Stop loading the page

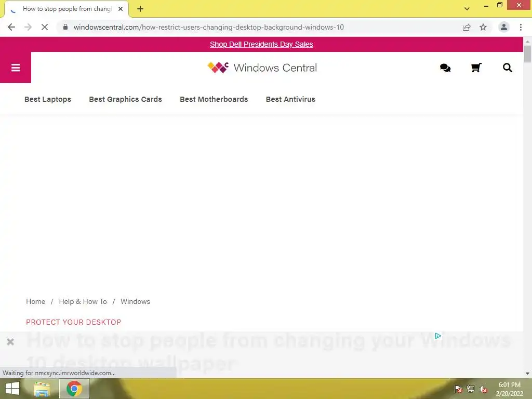tap(45, 27)
